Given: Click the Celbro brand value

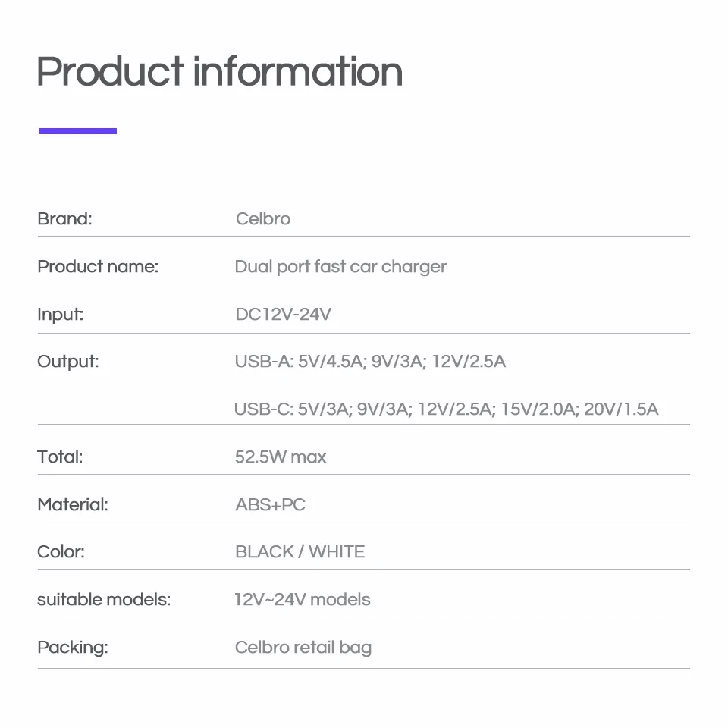Looking at the screenshot, I should point(262,219).
